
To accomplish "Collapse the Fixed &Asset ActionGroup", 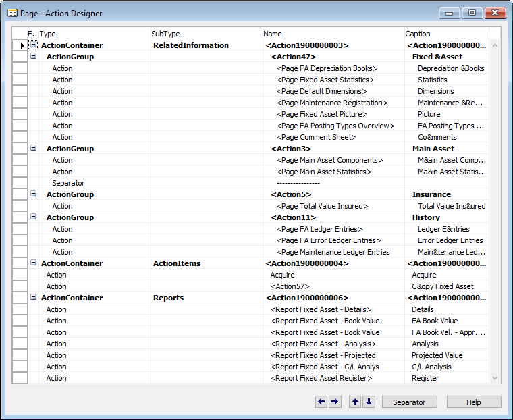I will (x=33, y=56).
